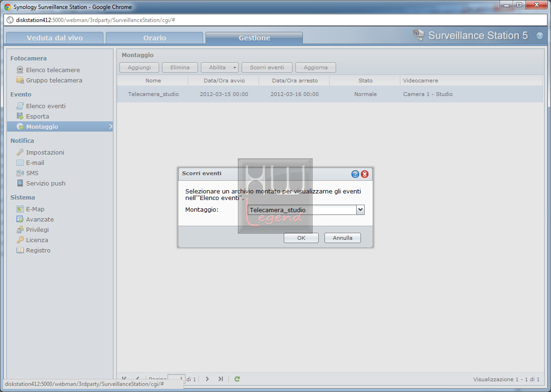Open Servizio push settings
551x392 pixels.
point(46,183)
